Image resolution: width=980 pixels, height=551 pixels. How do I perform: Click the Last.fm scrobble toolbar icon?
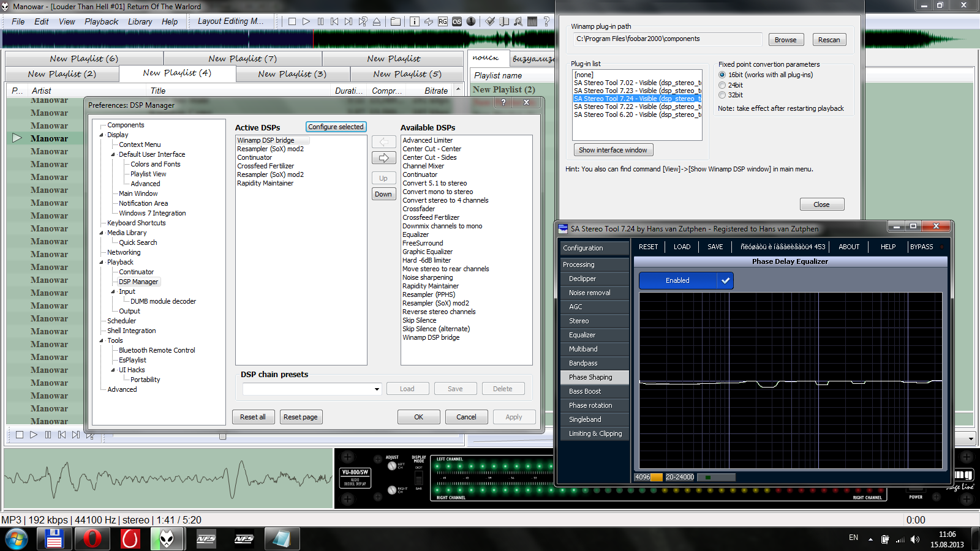457,21
